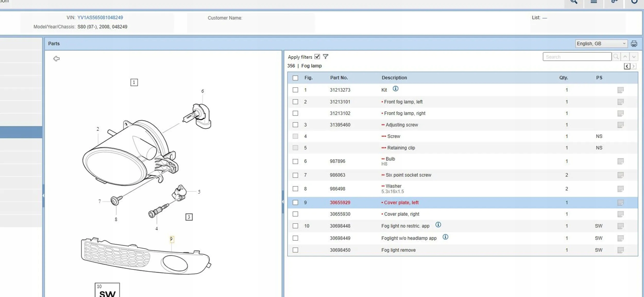Open VIN link YV1AS565081048249

point(100,18)
